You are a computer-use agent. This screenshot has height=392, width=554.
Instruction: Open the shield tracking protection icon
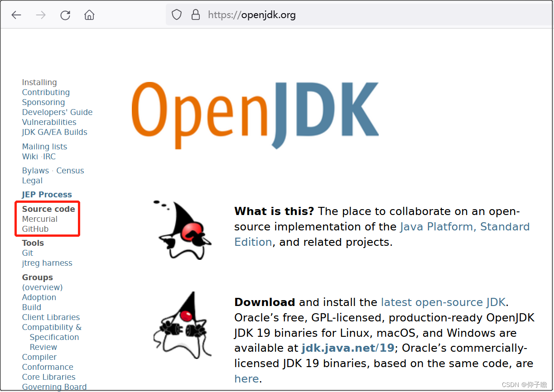click(x=177, y=15)
